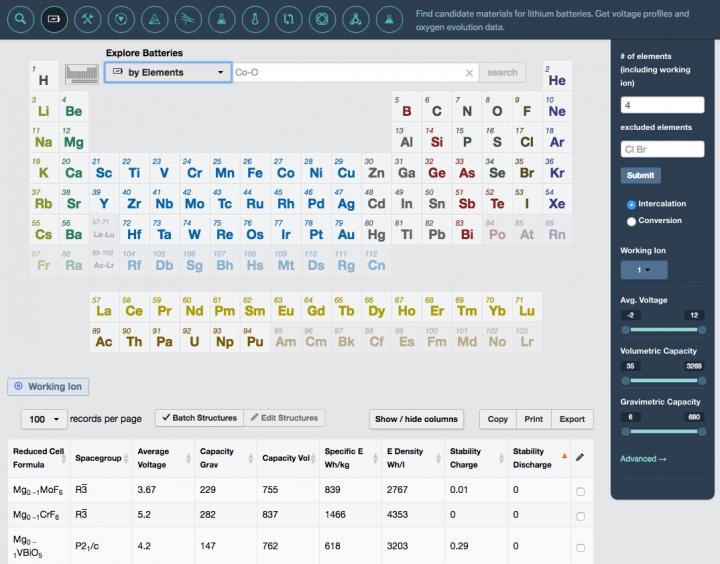Expand the records per page dropdown
The width and height of the screenshot is (720, 564).
click(x=44, y=419)
